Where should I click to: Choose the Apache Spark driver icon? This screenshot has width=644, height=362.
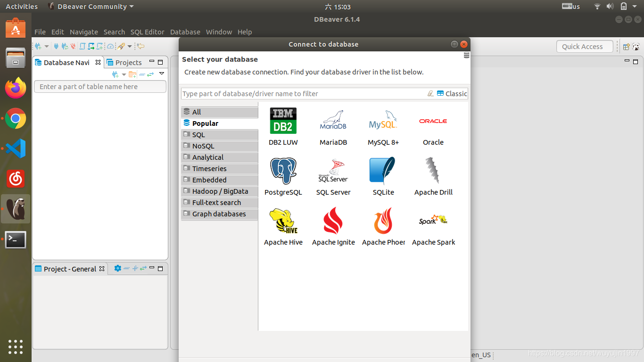[x=433, y=220]
